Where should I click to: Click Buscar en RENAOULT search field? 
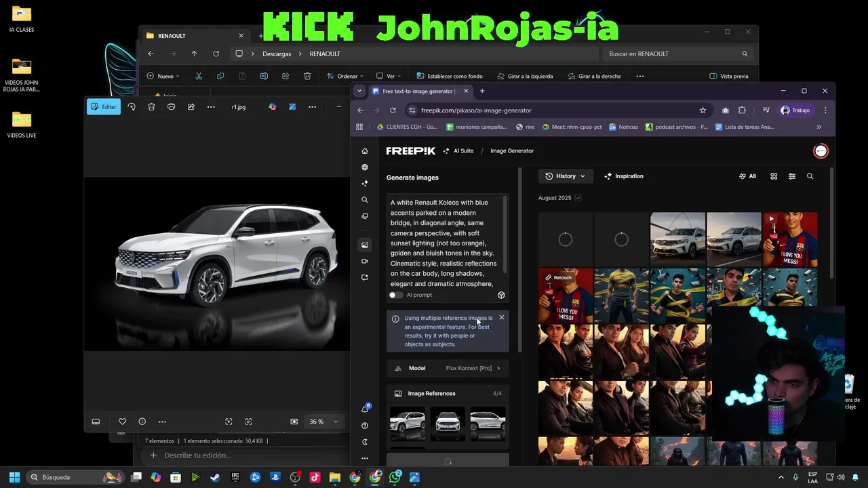pyautogui.click(x=678, y=54)
